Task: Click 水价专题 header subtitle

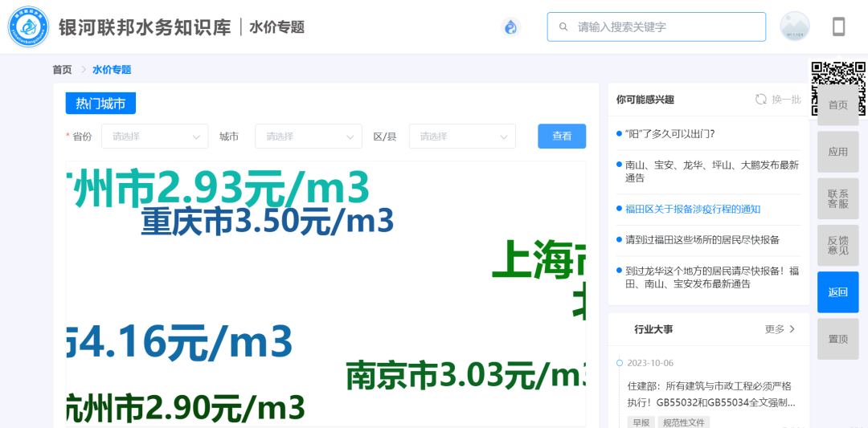Action: pyautogui.click(x=276, y=26)
